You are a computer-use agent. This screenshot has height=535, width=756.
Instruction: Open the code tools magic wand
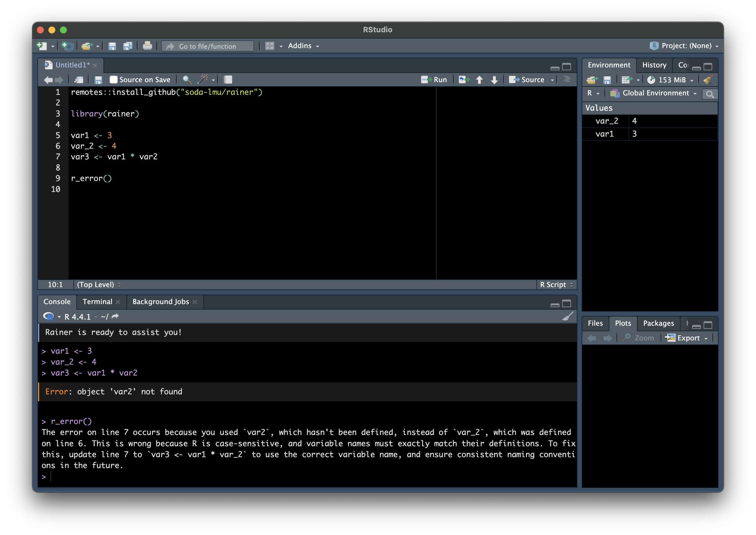(x=203, y=79)
